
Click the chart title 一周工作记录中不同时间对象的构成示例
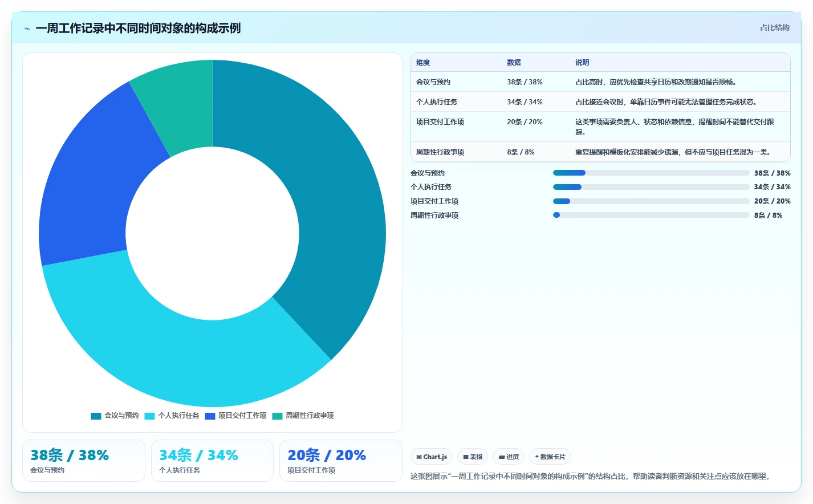(x=138, y=29)
